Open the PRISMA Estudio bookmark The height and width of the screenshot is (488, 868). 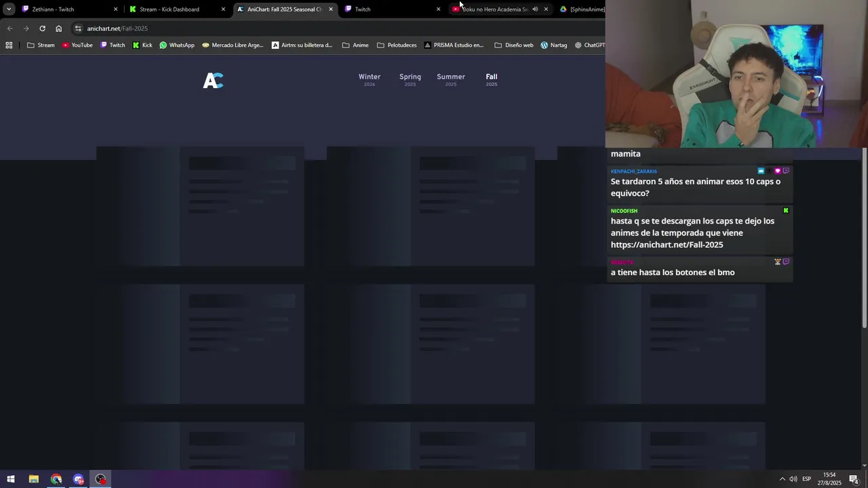[x=454, y=45]
